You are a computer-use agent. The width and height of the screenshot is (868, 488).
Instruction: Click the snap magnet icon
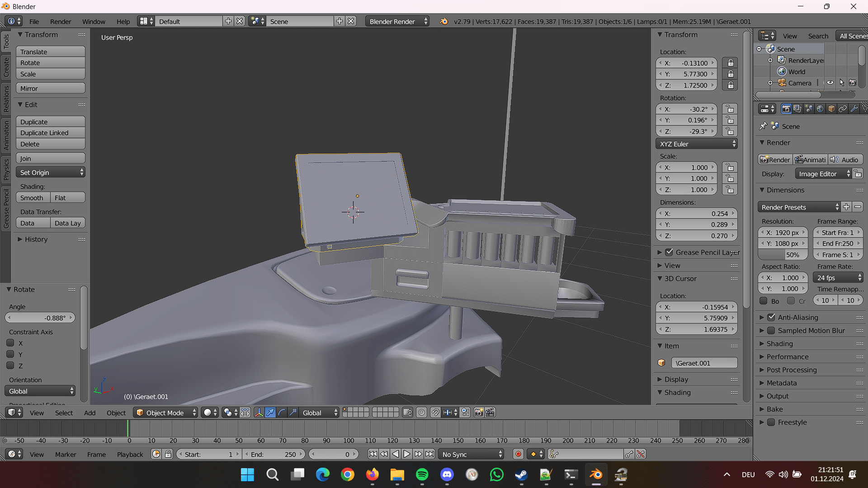point(435,413)
